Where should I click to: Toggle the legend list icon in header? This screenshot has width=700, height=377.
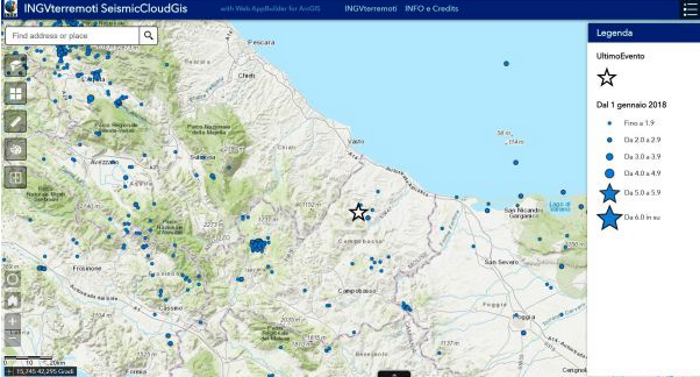pos(690,9)
